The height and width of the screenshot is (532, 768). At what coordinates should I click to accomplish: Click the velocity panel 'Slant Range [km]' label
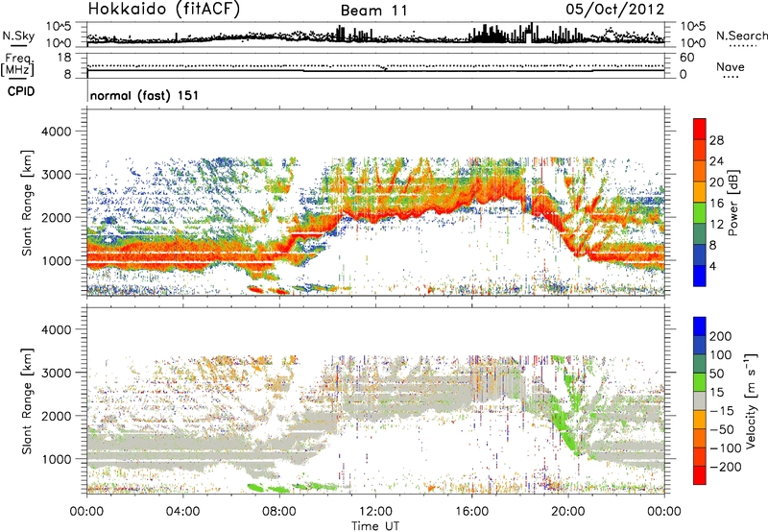27,401
